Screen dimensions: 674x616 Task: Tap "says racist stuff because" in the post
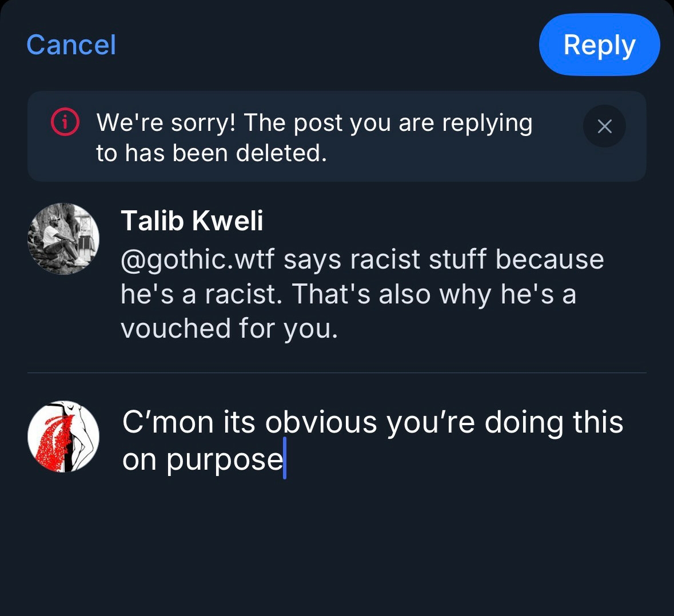coord(444,259)
